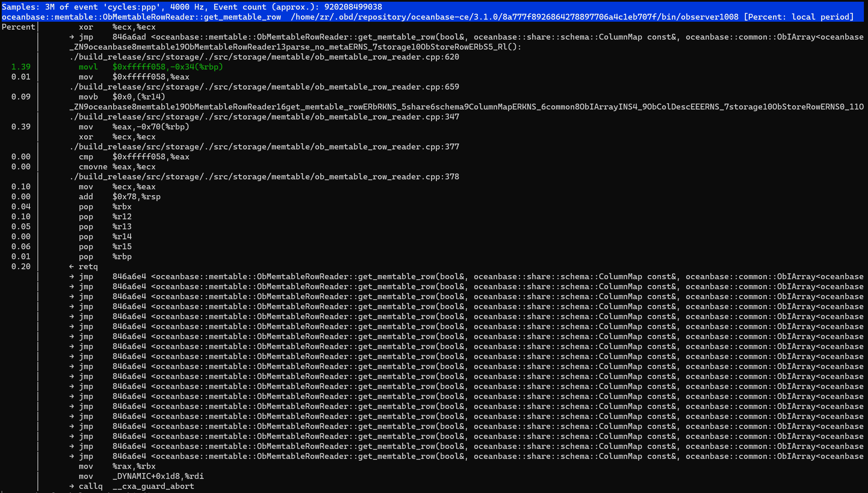
Task: Click the arrow beside callq __cxa_guard_abort
Action: 72,486
